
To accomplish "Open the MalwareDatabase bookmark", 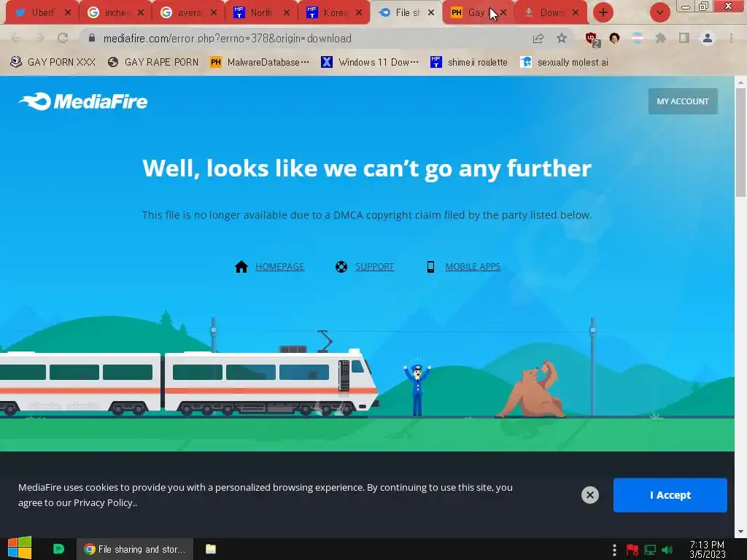I will (x=259, y=62).
